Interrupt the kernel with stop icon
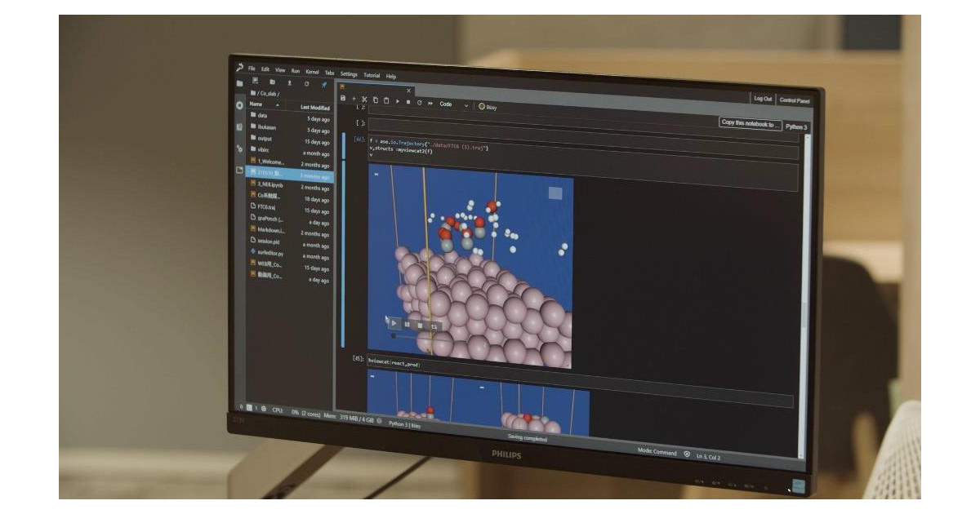Image resolution: width=980 pixels, height=514 pixels. pyautogui.click(x=408, y=102)
